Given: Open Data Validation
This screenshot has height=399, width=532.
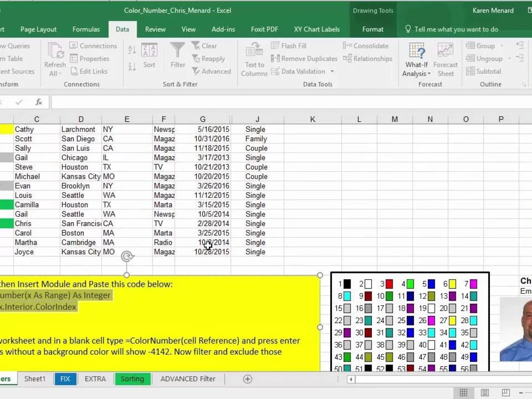Looking at the screenshot, I should point(298,71).
